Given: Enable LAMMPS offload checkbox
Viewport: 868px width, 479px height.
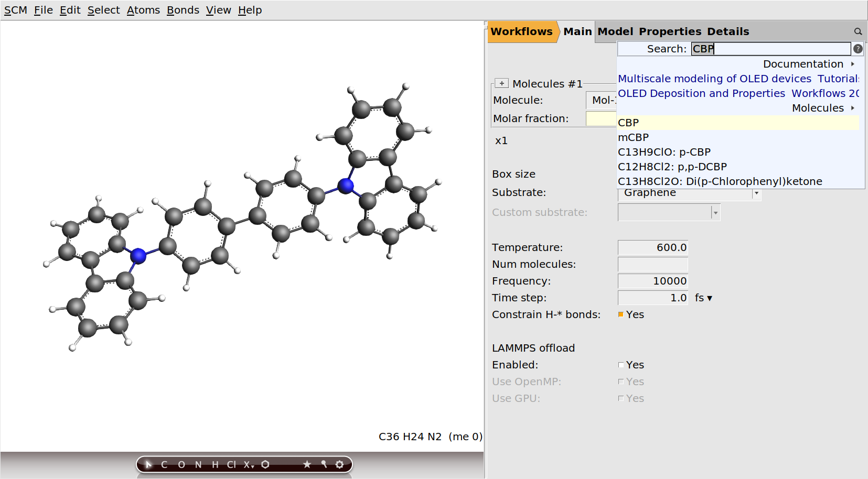Looking at the screenshot, I should 621,365.
